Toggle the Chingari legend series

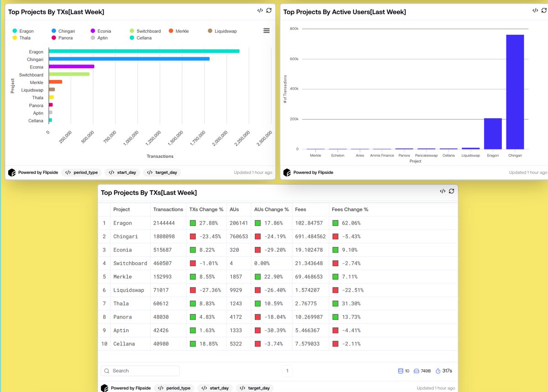coord(63,31)
